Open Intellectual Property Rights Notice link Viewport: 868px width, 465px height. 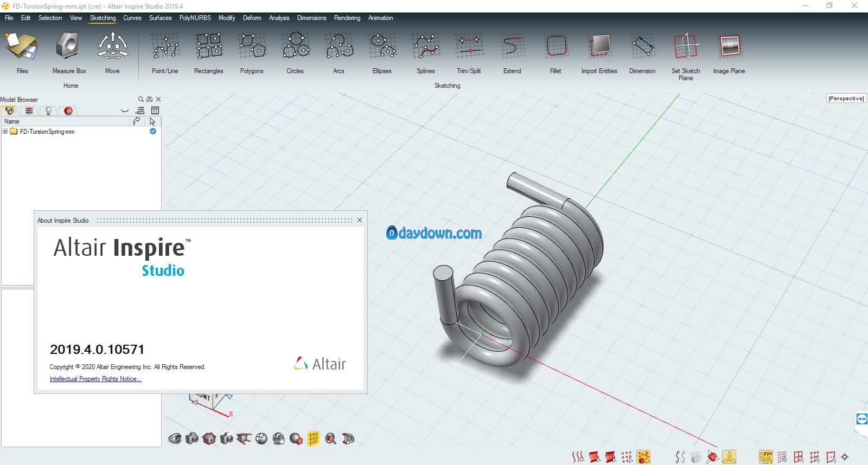95,379
